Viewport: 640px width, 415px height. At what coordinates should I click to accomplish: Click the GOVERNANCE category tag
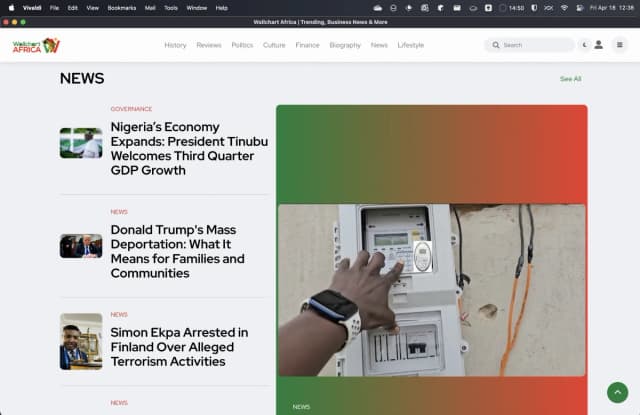tap(131, 108)
